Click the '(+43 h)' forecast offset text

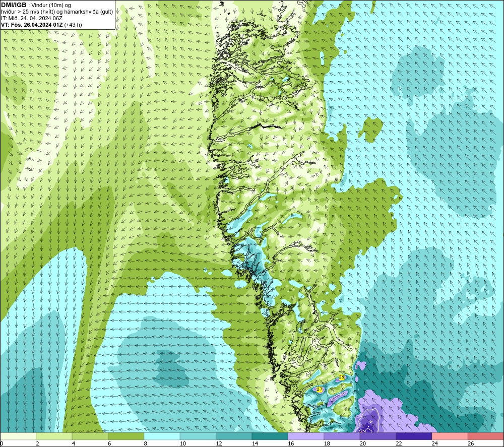73,25
